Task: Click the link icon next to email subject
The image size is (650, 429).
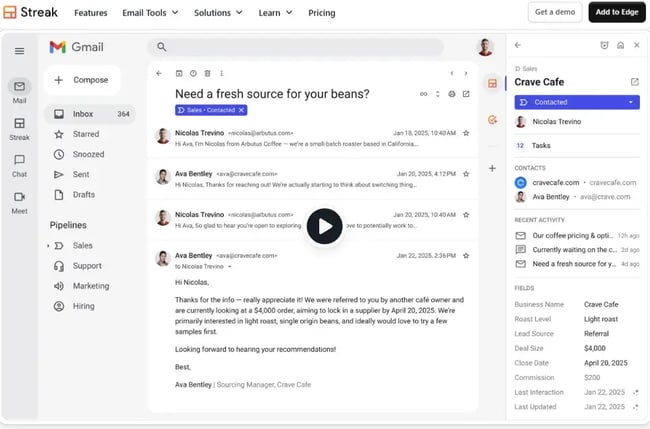Action: pyautogui.click(x=423, y=94)
